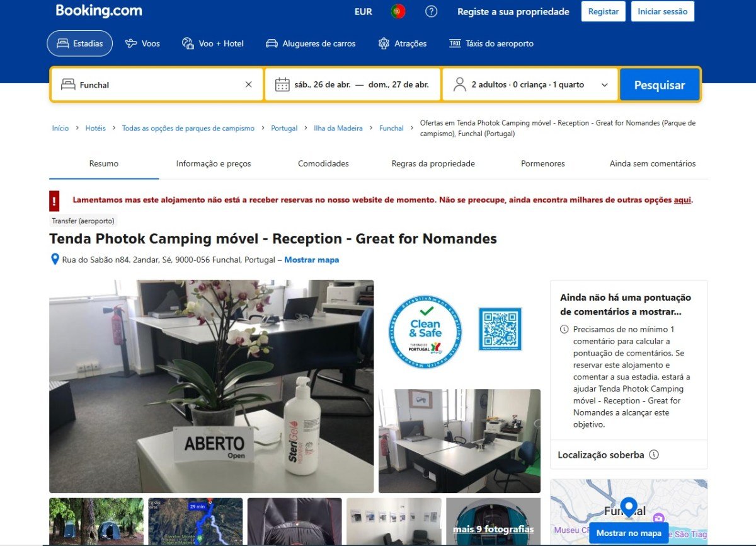The image size is (756, 546).
Task: Open Funchal breadcrumb link
Action: [391, 128]
